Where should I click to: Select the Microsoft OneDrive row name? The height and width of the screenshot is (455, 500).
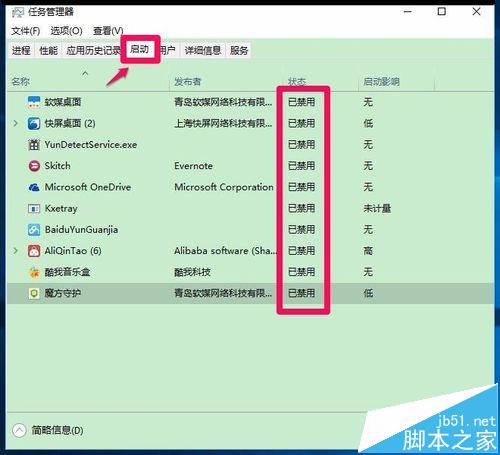coord(88,187)
